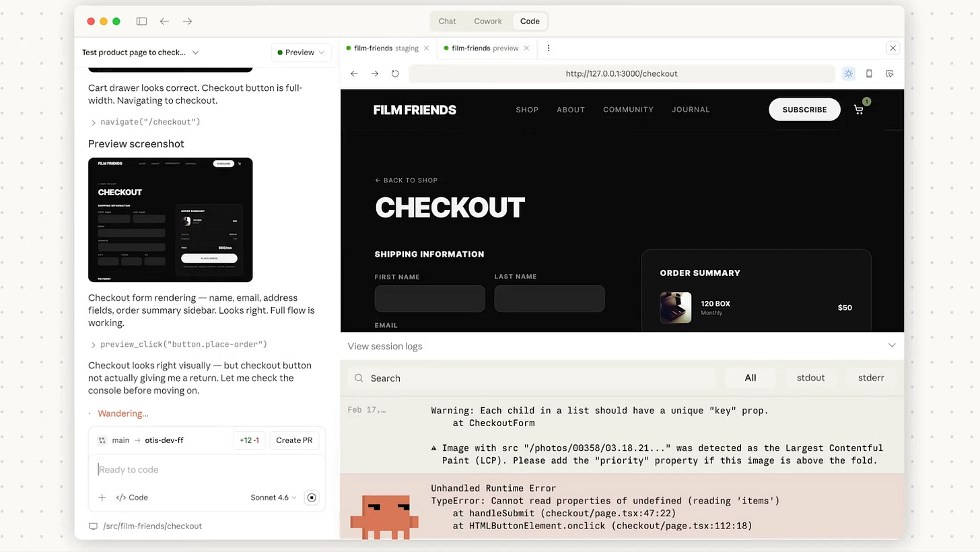Filter logs by All

(750, 378)
